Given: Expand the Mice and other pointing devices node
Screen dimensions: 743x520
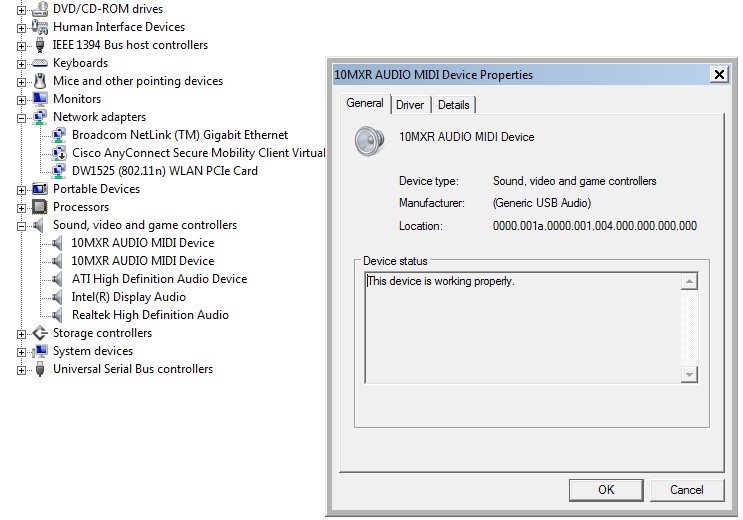Looking at the screenshot, I should (21, 82).
